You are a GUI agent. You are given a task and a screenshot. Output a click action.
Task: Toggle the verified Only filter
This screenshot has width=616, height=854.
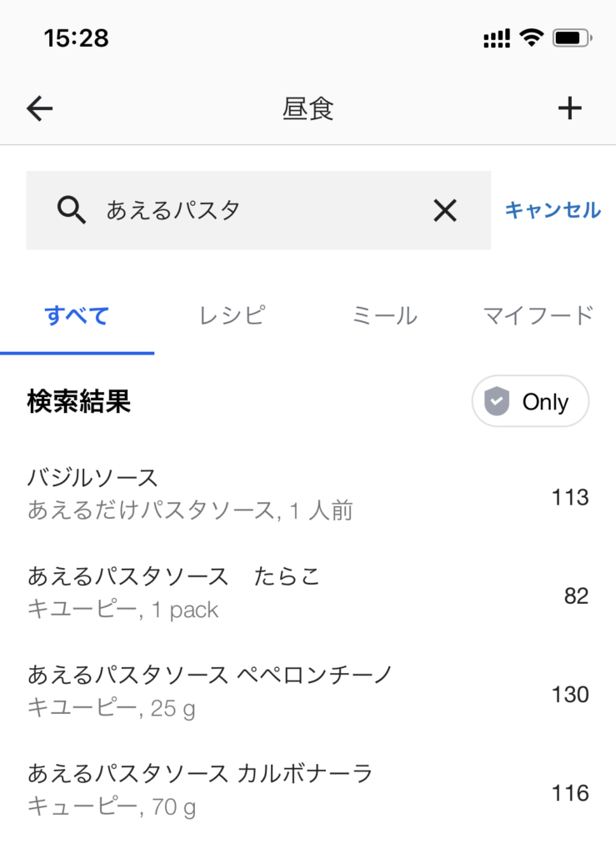[530, 402]
